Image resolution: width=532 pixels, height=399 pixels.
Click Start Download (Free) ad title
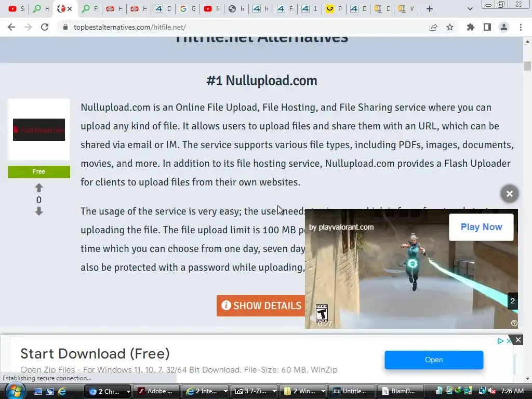point(95,353)
